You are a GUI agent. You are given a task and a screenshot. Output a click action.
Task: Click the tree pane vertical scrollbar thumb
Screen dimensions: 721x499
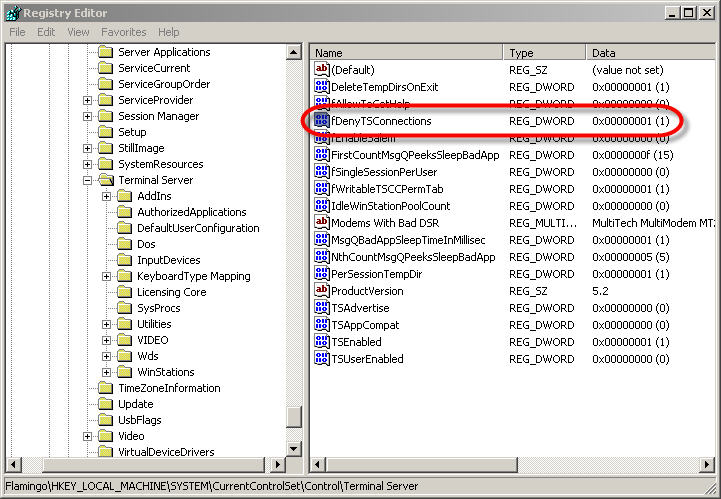tap(294, 417)
